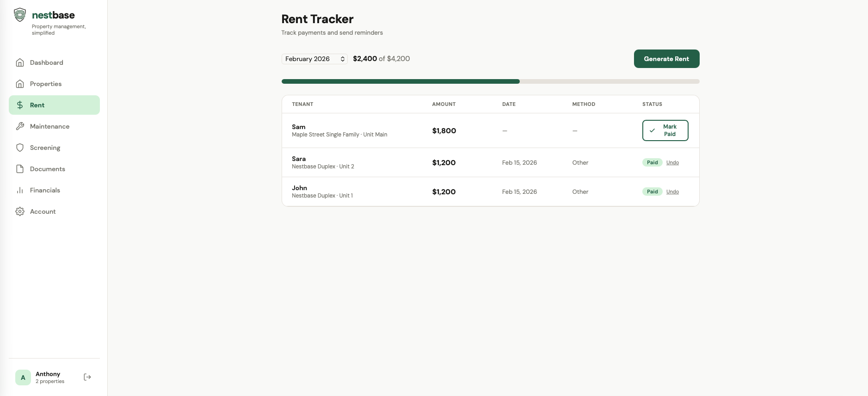The height and width of the screenshot is (396, 868).
Task: Open the Rent menu item
Action: [54, 105]
